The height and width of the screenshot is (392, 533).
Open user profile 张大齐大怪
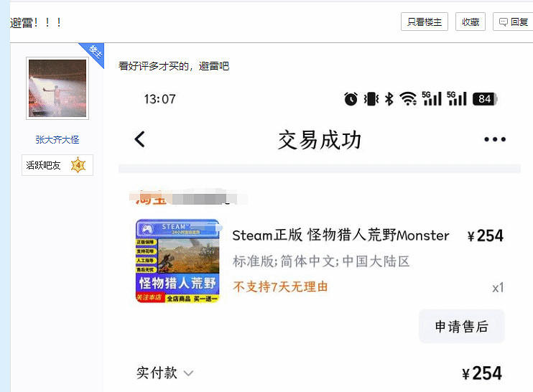[x=57, y=139]
